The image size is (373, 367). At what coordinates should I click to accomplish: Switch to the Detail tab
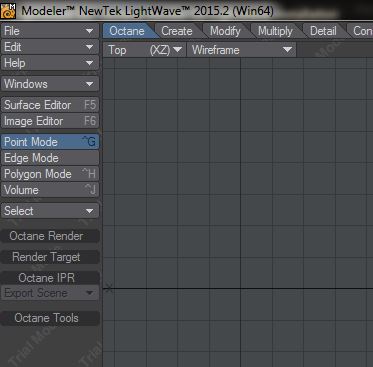pyautogui.click(x=324, y=31)
